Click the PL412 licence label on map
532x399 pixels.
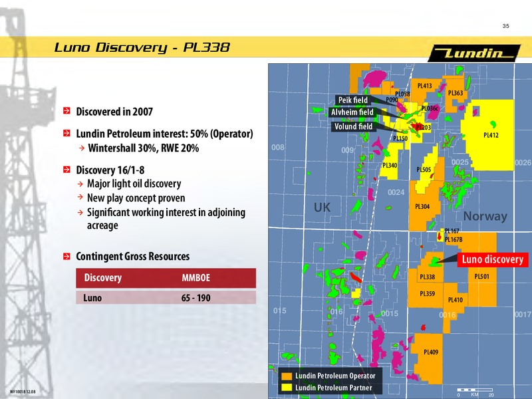[x=491, y=136]
